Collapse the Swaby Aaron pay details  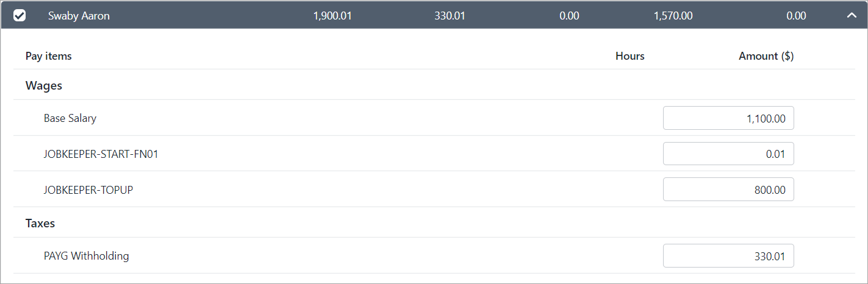[x=852, y=16]
